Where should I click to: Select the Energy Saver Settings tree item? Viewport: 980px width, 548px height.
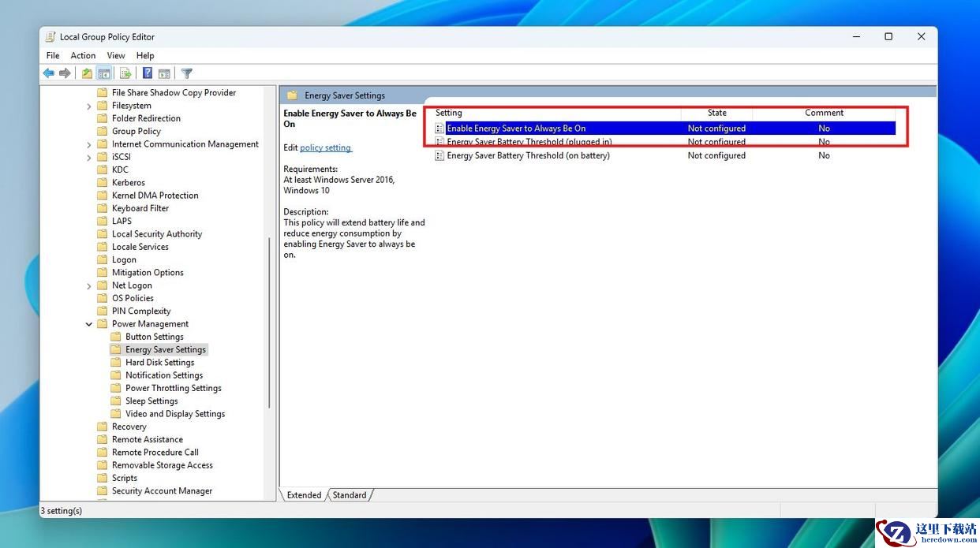166,349
